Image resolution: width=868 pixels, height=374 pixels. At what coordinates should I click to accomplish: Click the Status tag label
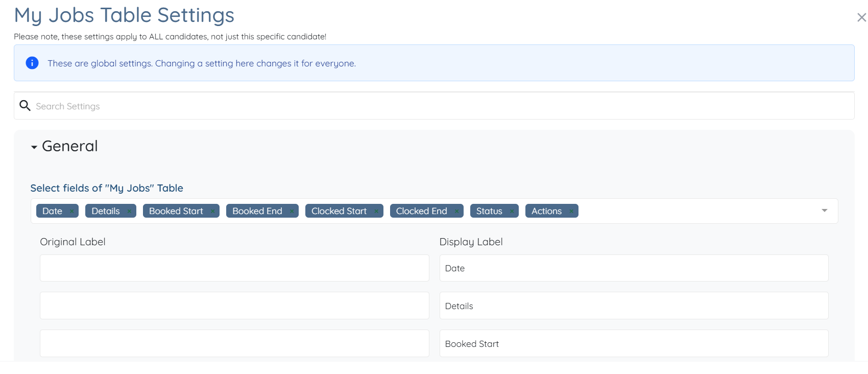click(x=489, y=211)
